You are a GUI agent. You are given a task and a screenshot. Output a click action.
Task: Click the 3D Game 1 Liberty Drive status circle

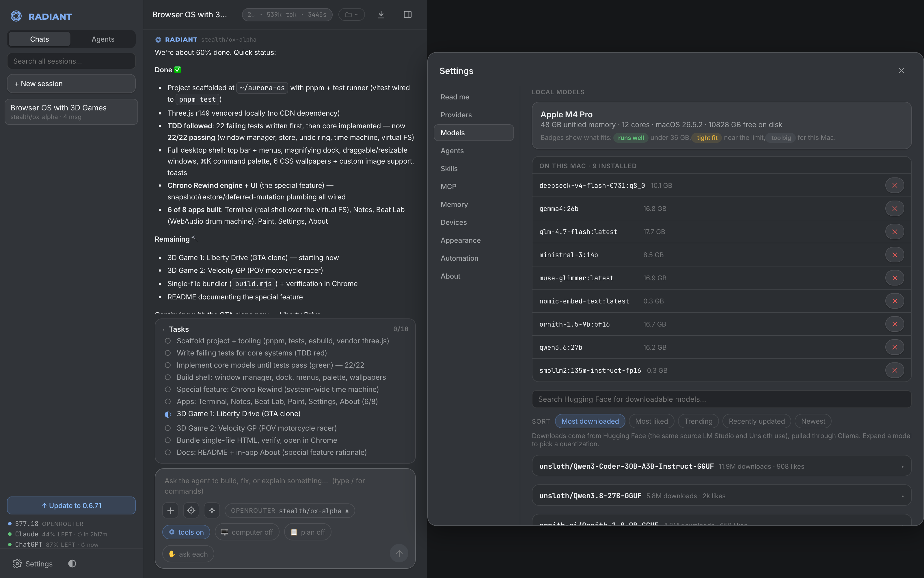(167, 414)
